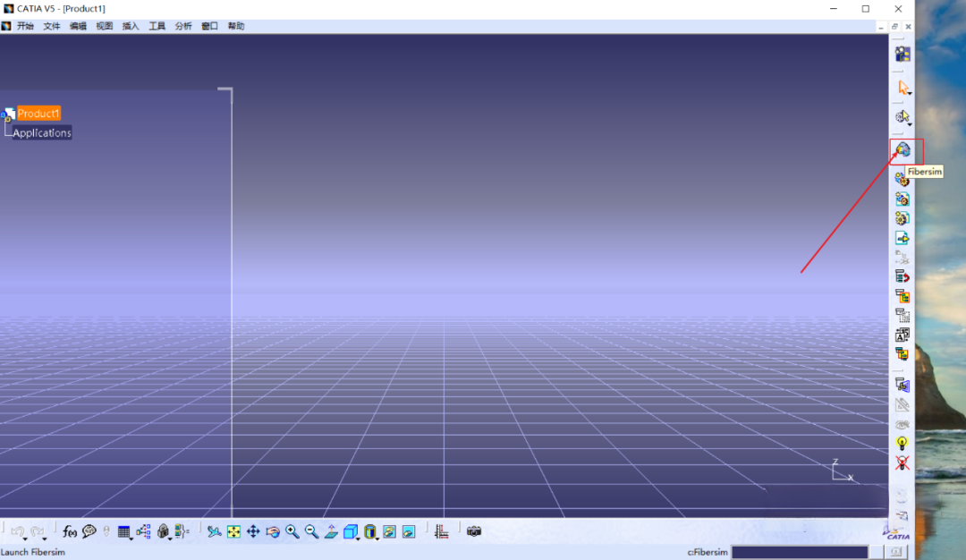Open the Formula f(x) tool

pos(70,531)
